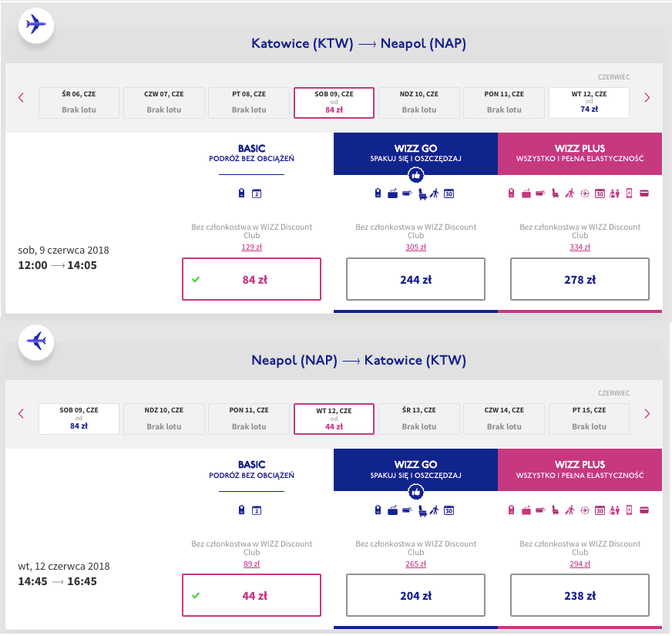Switch outbound date to WT 12, CZE 74 zł
Screen dimensions: 672x636
click(589, 103)
